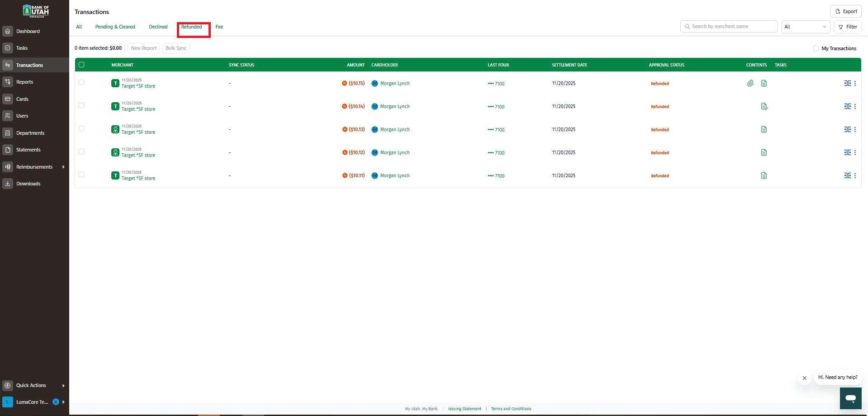Image resolution: width=868 pixels, height=416 pixels.
Task: Open the Issuing Statement footer link
Action: pyautogui.click(x=465, y=409)
